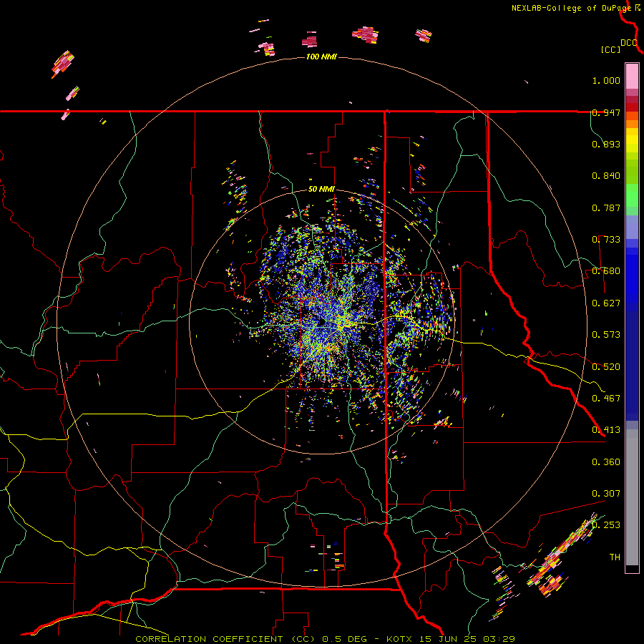Click the 50 NMI range ring label
Screen dimensions: 644x644
pos(321,190)
